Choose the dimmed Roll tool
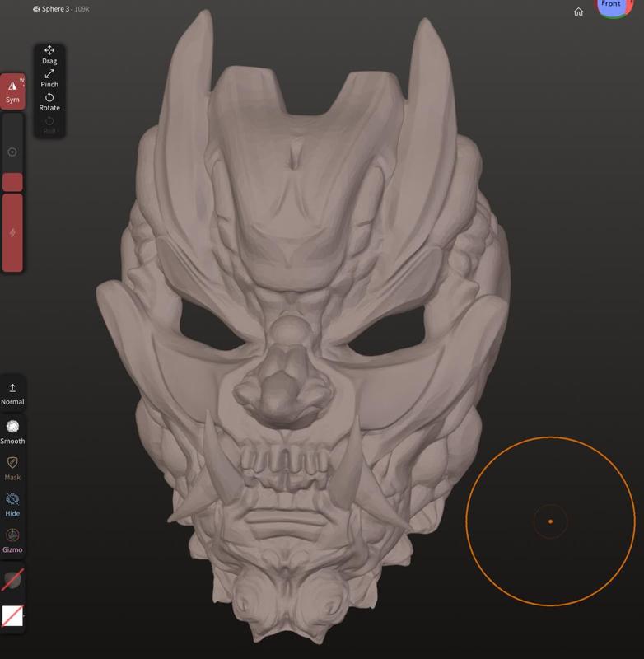This screenshot has height=659, width=644. 49,126
